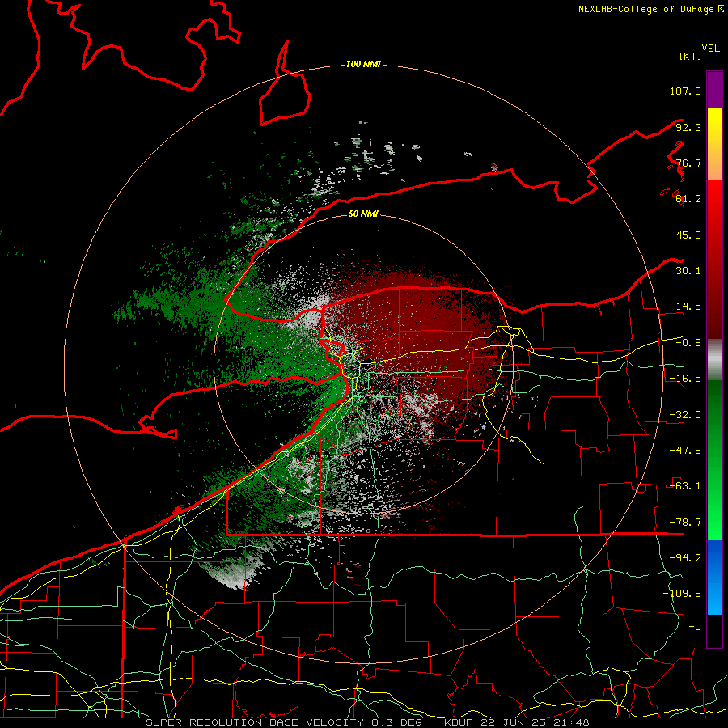Click the -78.7 legend value

click(685, 523)
